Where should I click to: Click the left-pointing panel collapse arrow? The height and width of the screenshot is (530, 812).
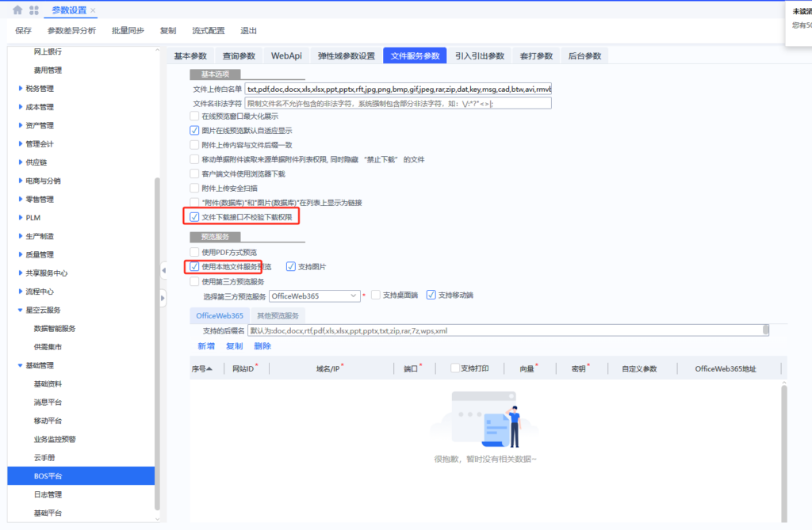click(163, 271)
